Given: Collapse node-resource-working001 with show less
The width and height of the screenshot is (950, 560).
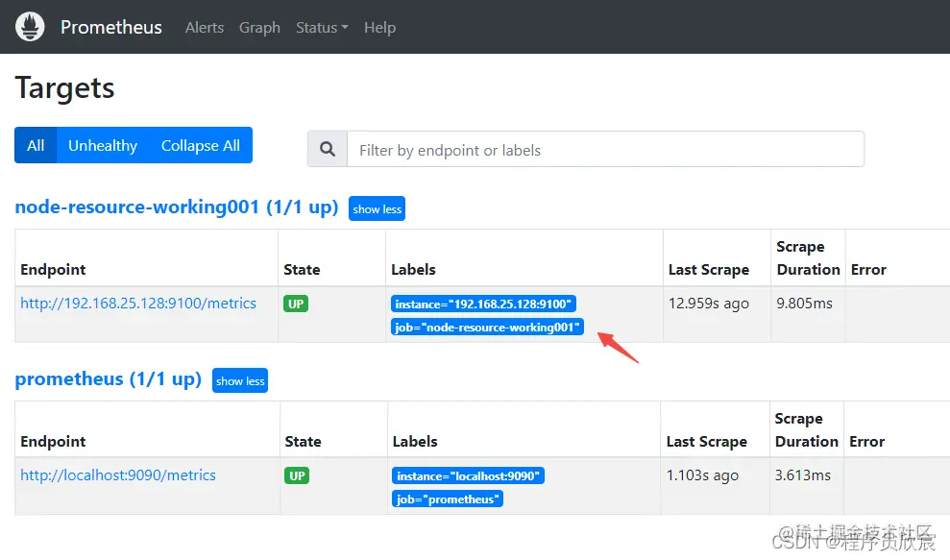Looking at the screenshot, I should pos(377,209).
